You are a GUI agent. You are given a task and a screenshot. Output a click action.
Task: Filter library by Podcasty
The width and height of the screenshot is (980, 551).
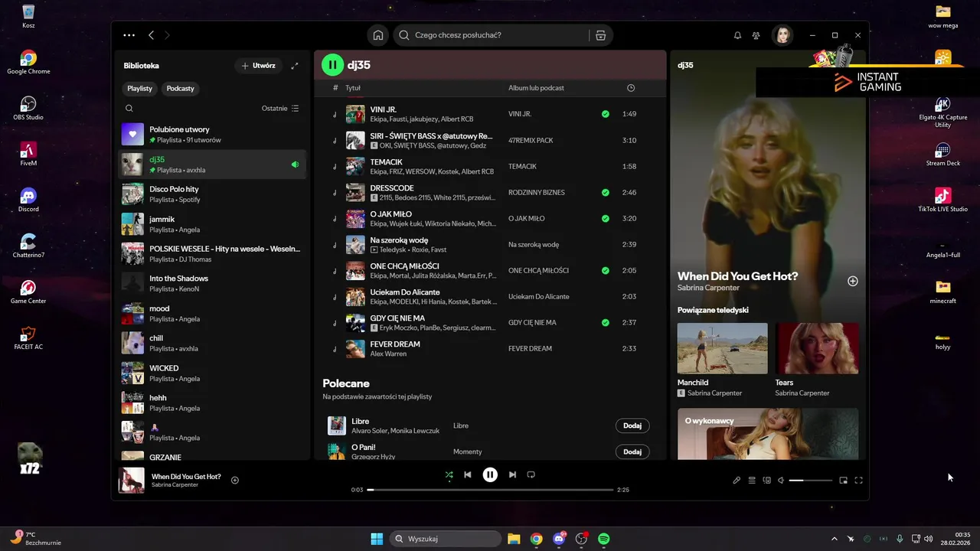click(x=181, y=89)
